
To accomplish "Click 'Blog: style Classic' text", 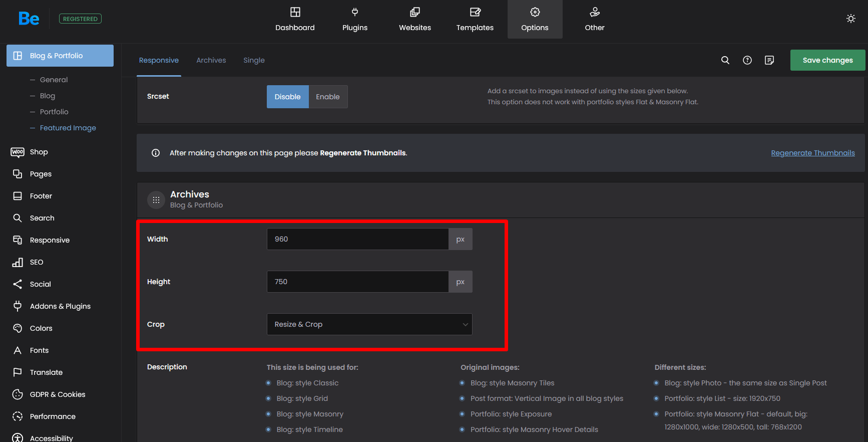I will (307, 383).
